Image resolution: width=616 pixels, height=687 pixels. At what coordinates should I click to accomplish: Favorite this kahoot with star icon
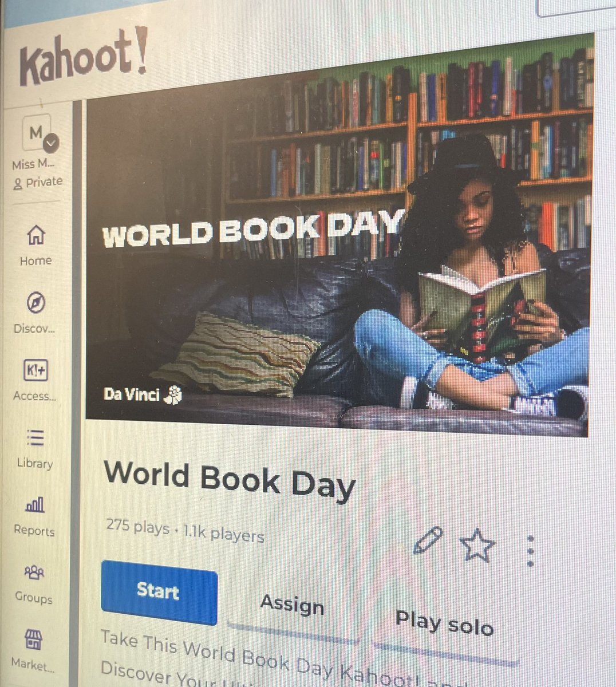(477, 545)
